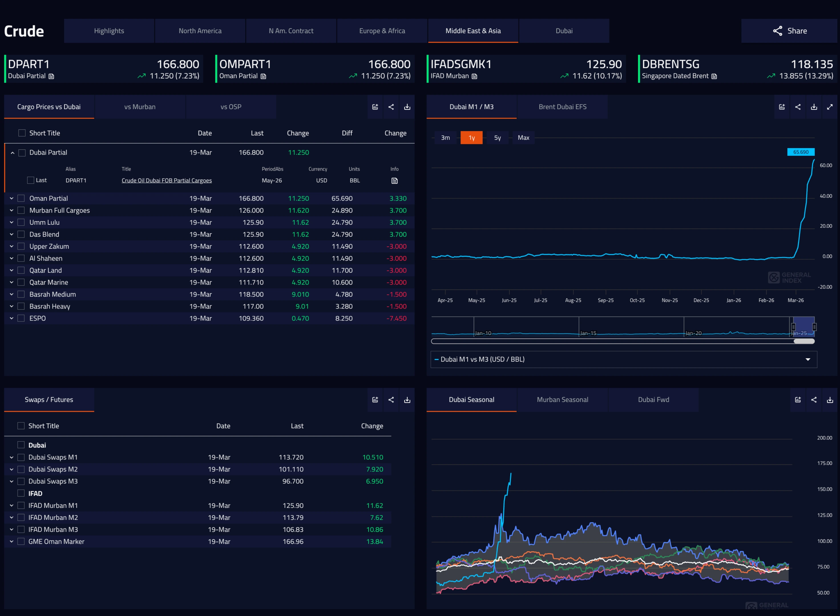Open the Info document icon in DPART1 row
The width and height of the screenshot is (840, 616).
[x=394, y=181]
